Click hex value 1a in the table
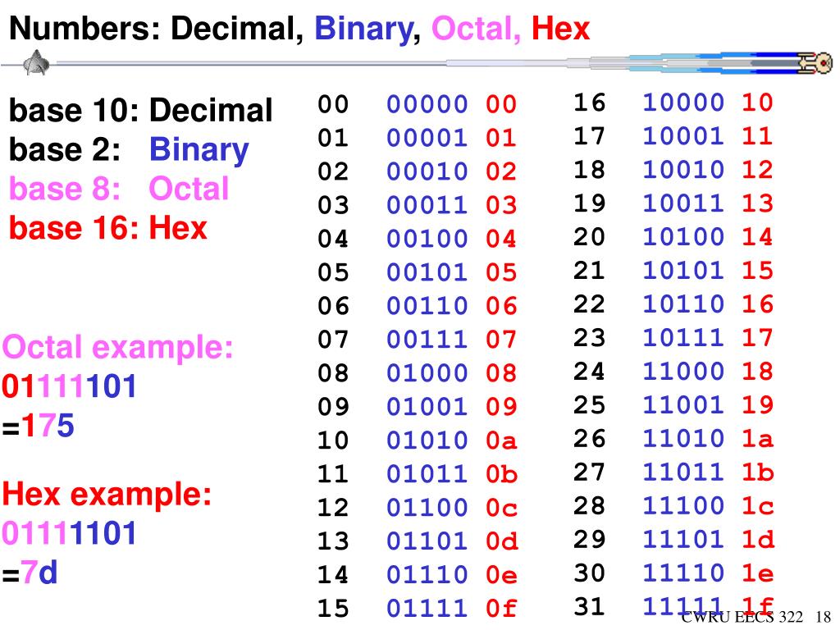This screenshot has width=840, height=630. coord(757,439)
